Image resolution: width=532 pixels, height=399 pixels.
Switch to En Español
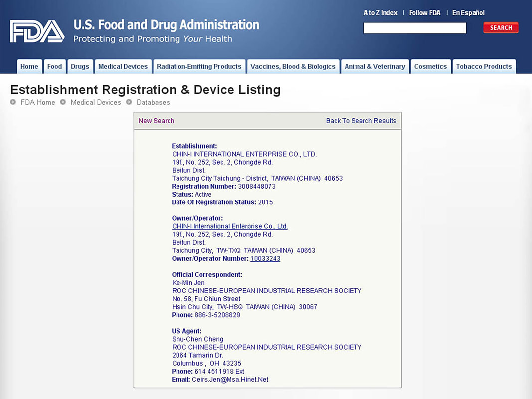pos(468,13)
